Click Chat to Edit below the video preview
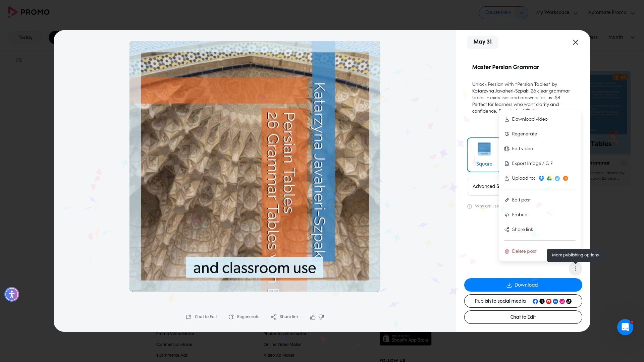The image size is (644, 362). coord(202,317)
